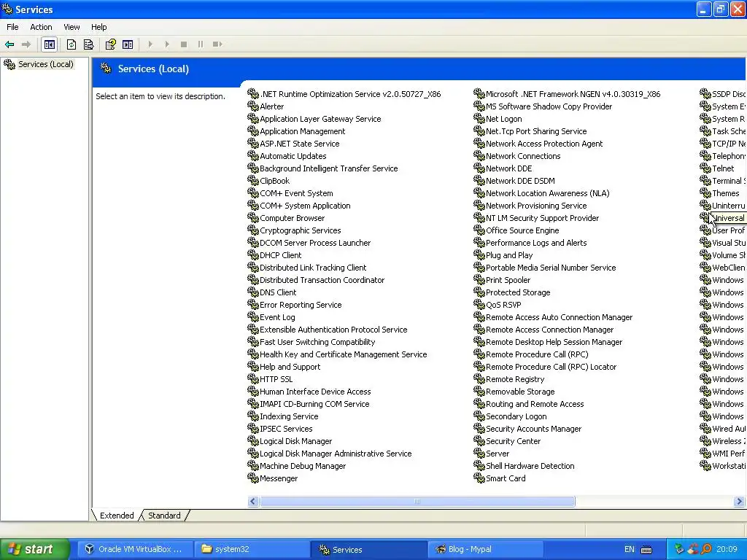The width and height of the screenshot is (747, 560).
Task: Click the Refresh toolbar icon
Action: click(71, 44)
